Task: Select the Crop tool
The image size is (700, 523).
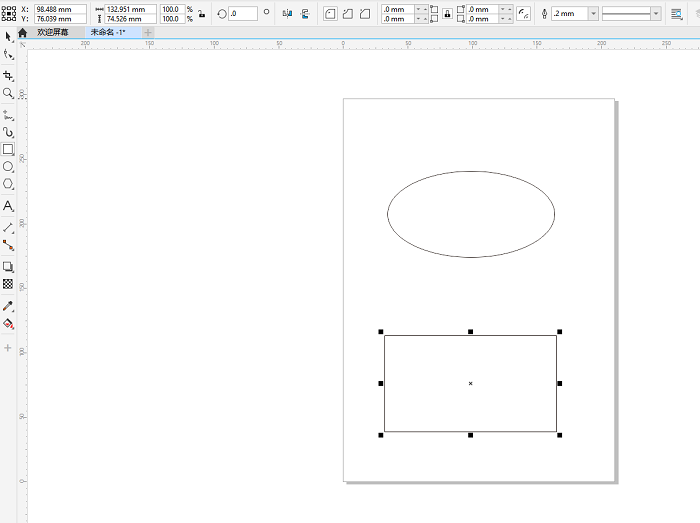Action: point(8,75)
